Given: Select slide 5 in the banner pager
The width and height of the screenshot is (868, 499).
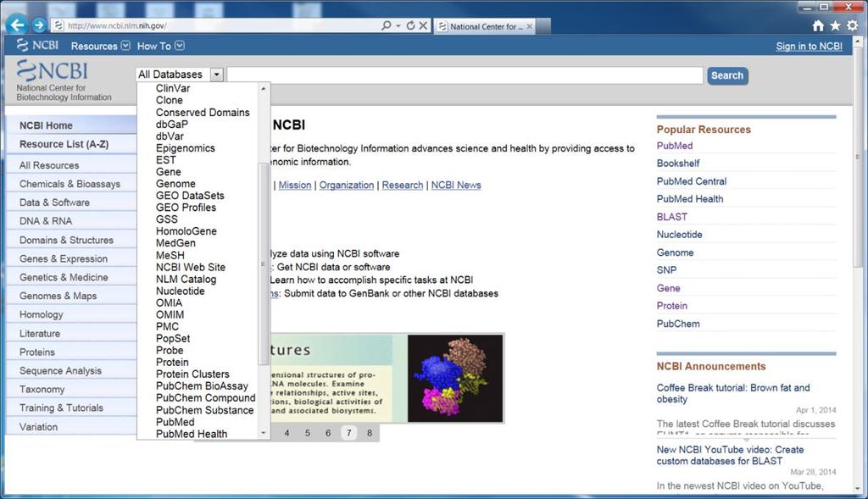Looking at the screenshot, I should tap(307, 433).
